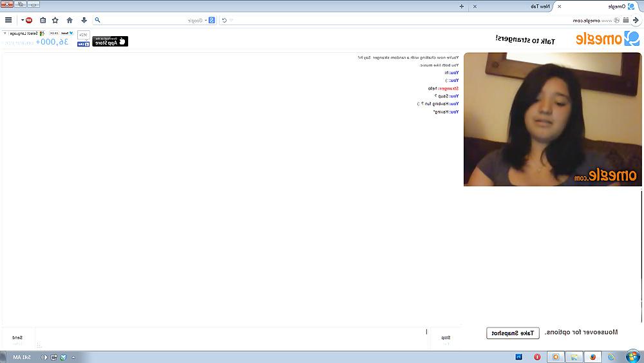Image resolution: width=644 pixels, height=363 pixels.
Task: Click the search magnifier icon
Action: click(97, 20)
